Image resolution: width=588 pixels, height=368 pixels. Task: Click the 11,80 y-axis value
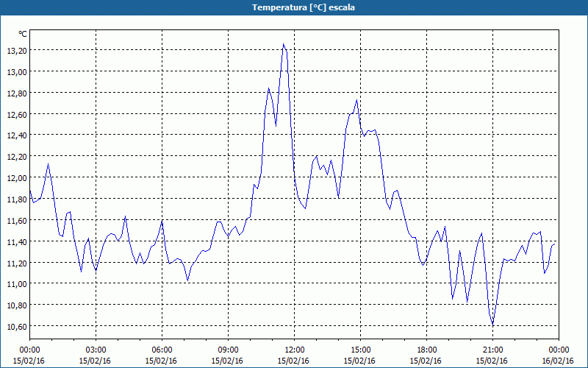coord(17,199)
